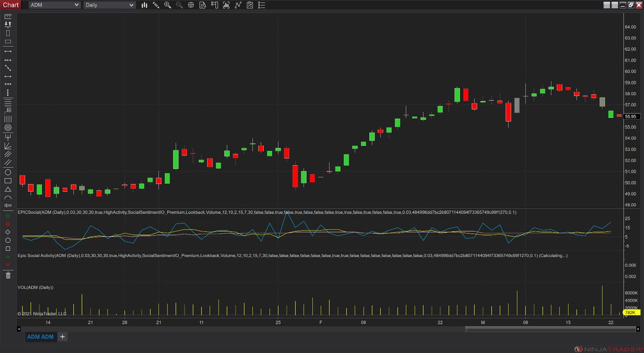Select the Ruler drawing tool
This screenshot has height=353, width=644.
(8, 16)
